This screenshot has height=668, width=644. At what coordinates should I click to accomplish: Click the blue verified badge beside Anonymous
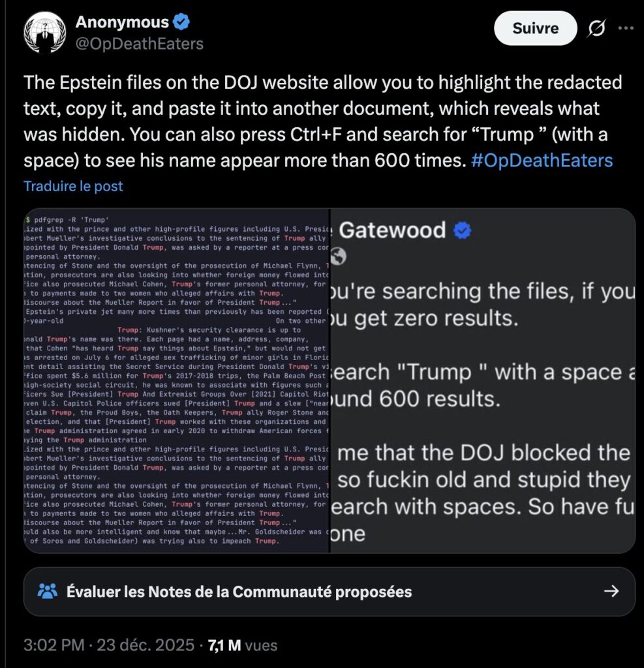click(179, 22)
